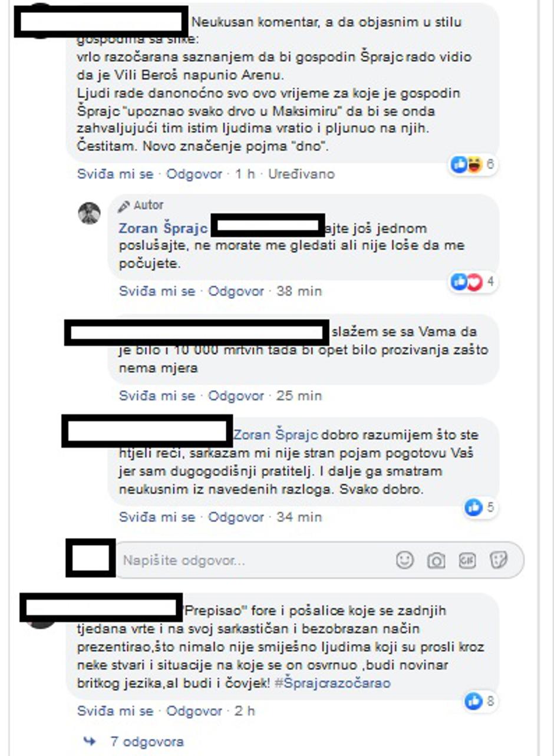The image size is (554, 756).
Task: Open Zoran Šprajc avatar thumbnail
Action: pyautogui.click(x=90, y=213)
